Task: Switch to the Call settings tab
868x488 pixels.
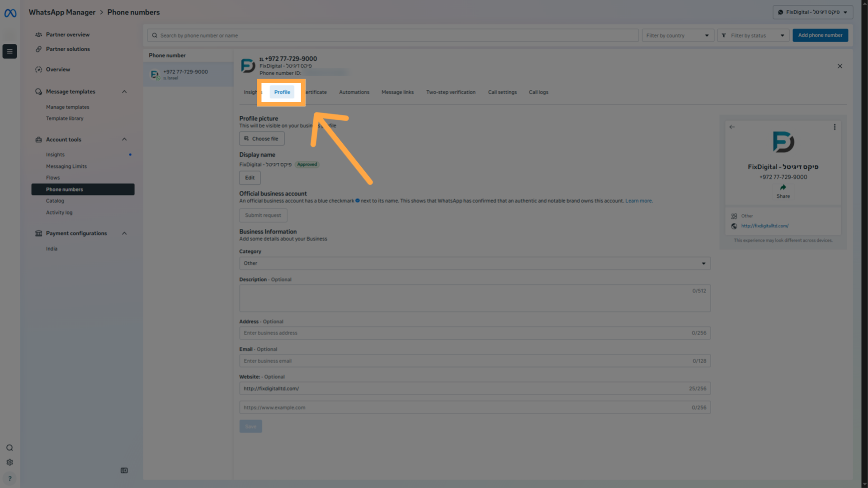Action: tap(502, 92)
